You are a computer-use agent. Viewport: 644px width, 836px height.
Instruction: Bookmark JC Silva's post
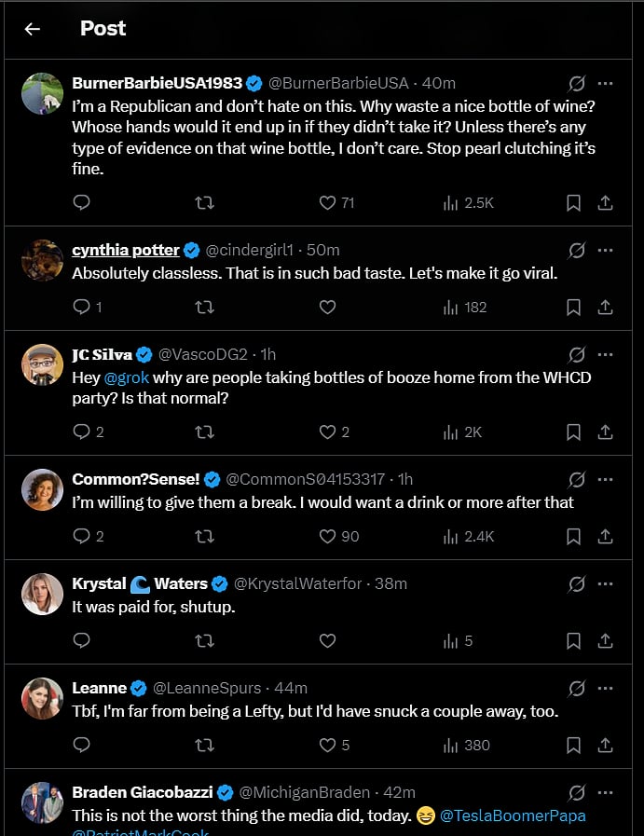click(574, 432)
